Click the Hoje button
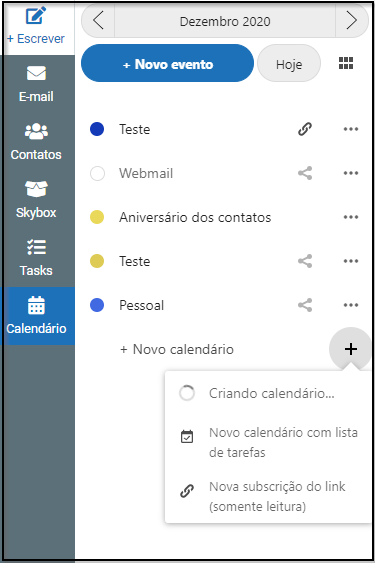 click(x=289, y=63)
